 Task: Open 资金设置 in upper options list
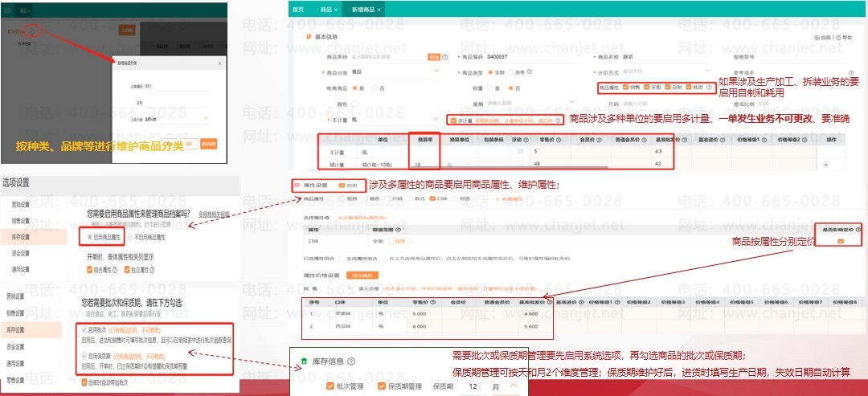(20, 253)
